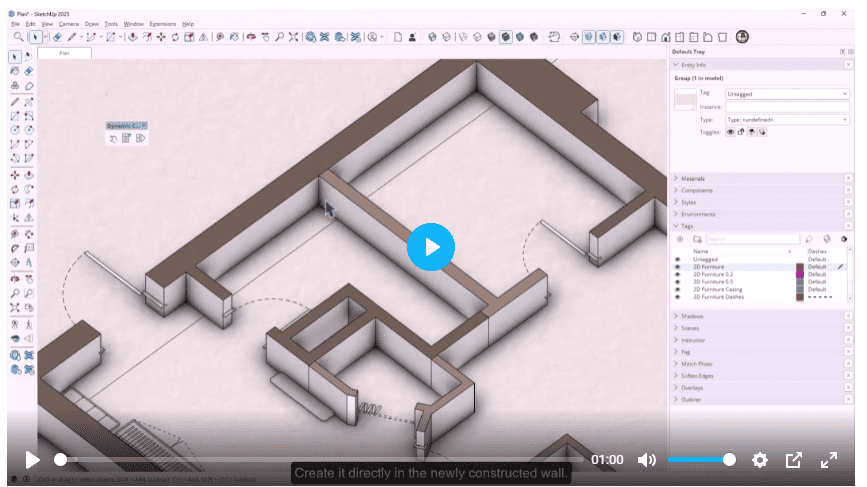The width and height of the screenshot is (867, 487).
Task: Click the 2D Furniture 0.5 tag name
Action: click(713, 282)
